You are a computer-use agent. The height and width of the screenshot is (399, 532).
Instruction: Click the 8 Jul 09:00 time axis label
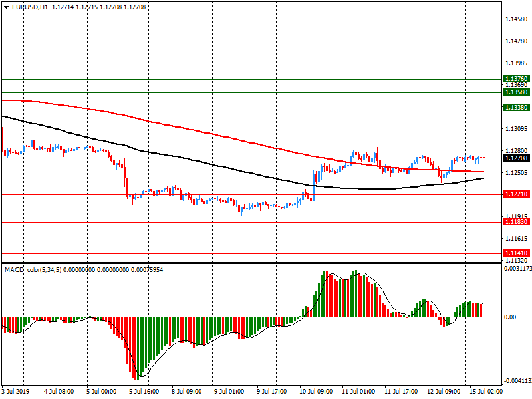[x=186, y=391]
